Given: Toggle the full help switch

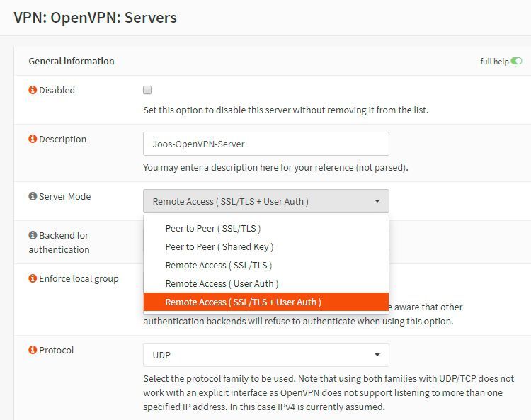Looking at the screenshot, I should pos(517,62).
